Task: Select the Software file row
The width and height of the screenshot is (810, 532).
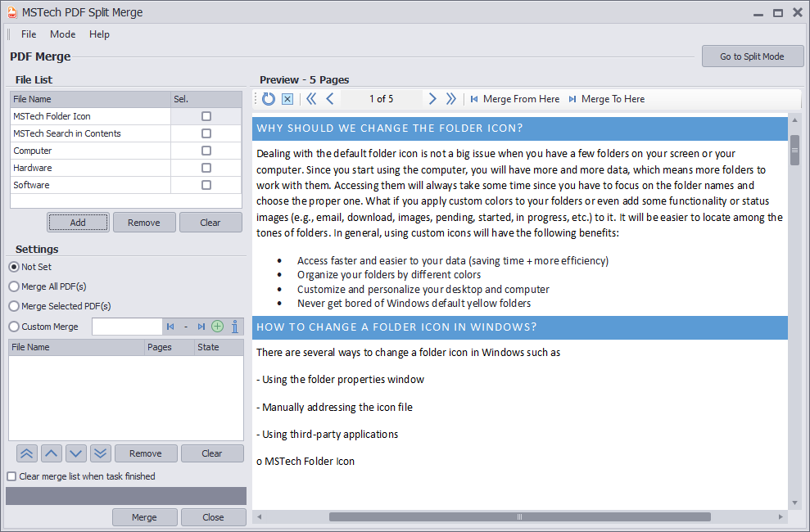Action: coord(125,185)
